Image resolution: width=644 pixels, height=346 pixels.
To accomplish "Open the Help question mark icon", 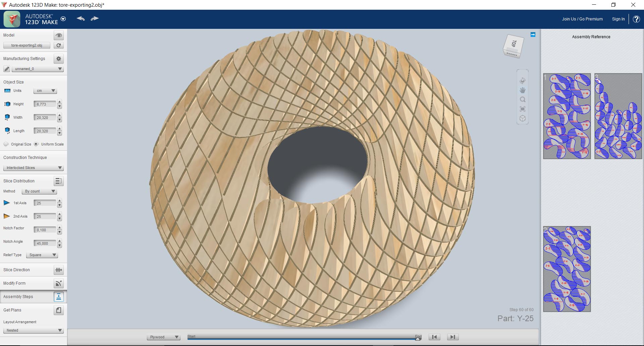I will (x=636, y=19).
